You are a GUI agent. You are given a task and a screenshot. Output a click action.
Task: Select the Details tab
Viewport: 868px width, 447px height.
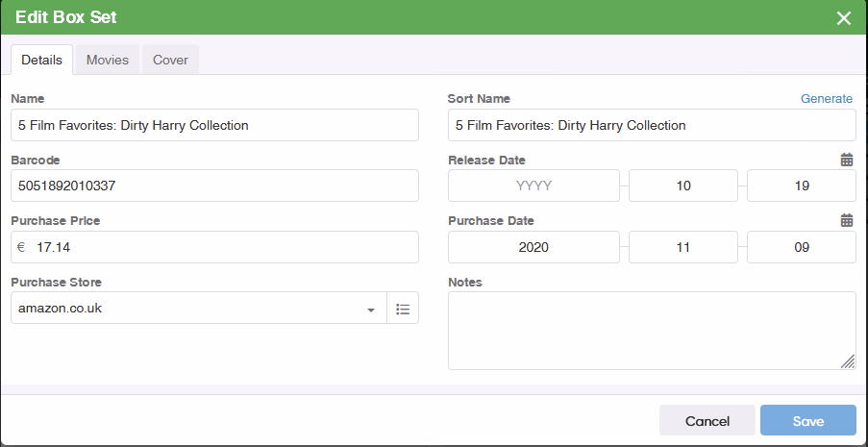click(41, 60)
